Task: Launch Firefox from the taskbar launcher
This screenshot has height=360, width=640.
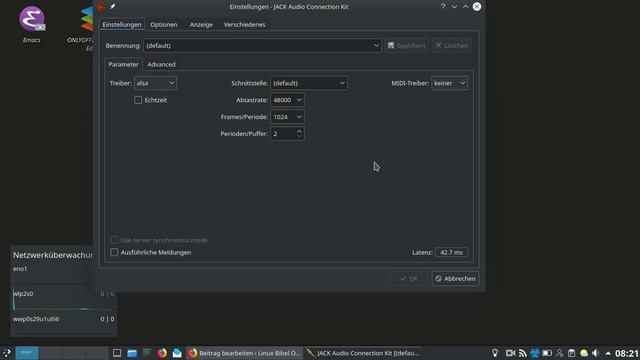Action: coord(162,353)
